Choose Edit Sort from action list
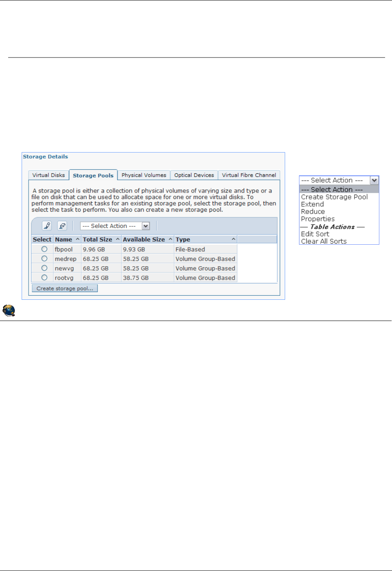 pyautogui.click(x=315, y=234)
